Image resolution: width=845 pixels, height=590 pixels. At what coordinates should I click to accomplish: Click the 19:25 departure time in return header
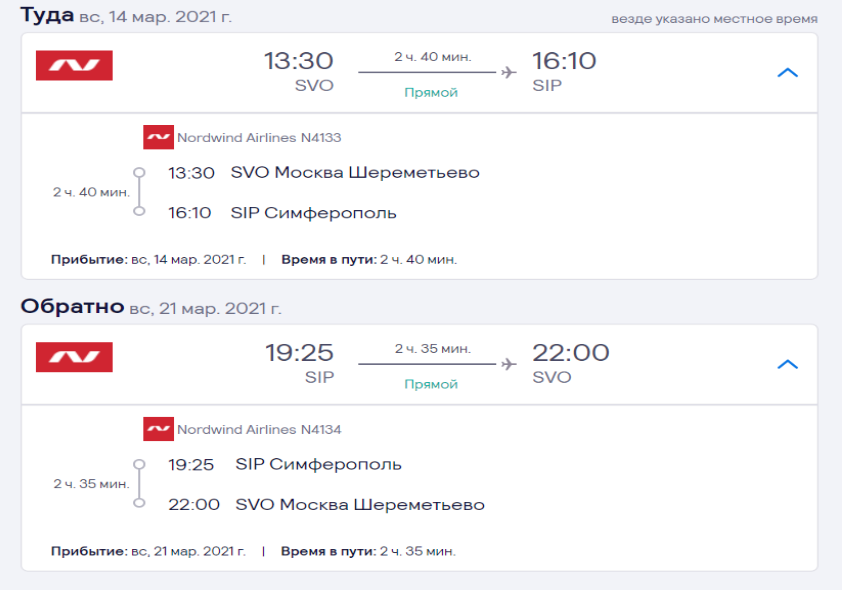pyautogui.click(x=299, y=353)
